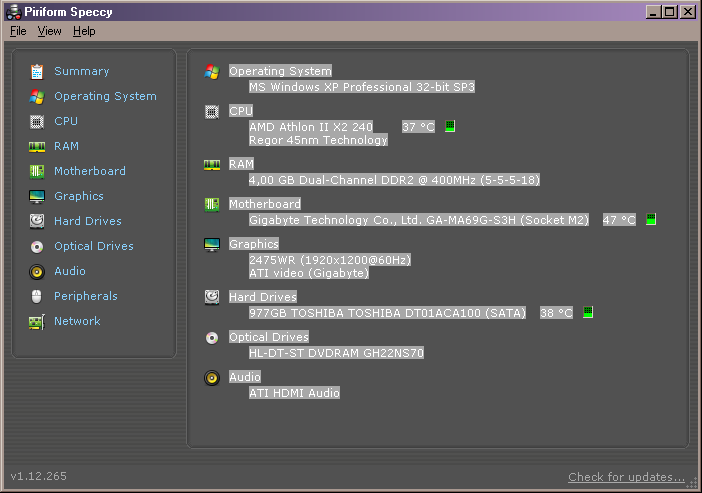This screenshot has width=702, height=493.
Task: Click the Audio speaker icon in sidebar
Action: pos(37,272)
